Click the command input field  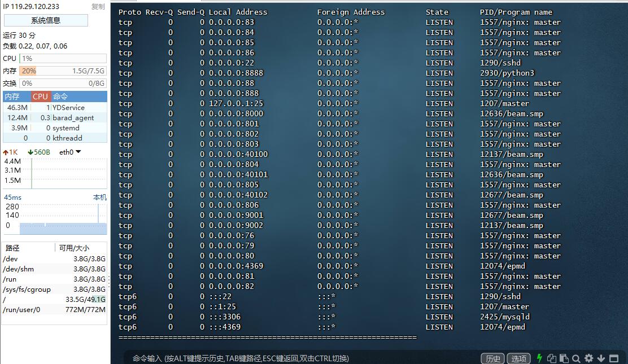(x=300, y=358)
